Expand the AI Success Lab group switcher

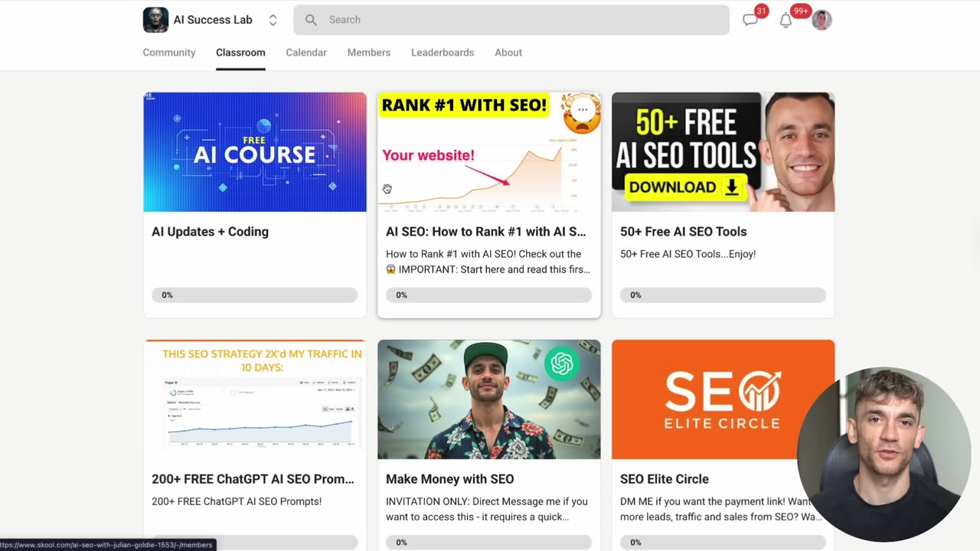(273, 20)
